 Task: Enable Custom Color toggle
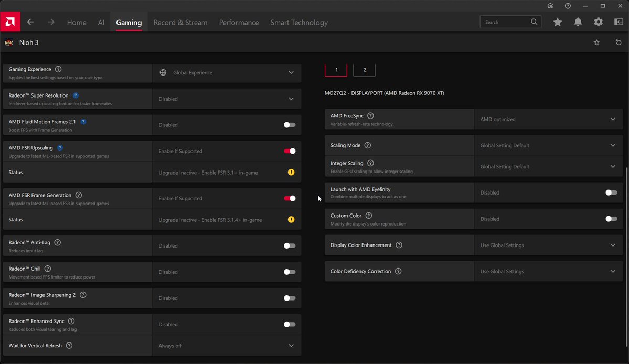click(x=611, y=219)
